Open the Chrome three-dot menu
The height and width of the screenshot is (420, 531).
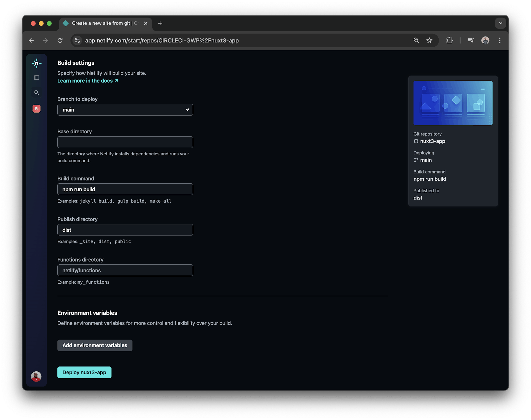[499, 40]
